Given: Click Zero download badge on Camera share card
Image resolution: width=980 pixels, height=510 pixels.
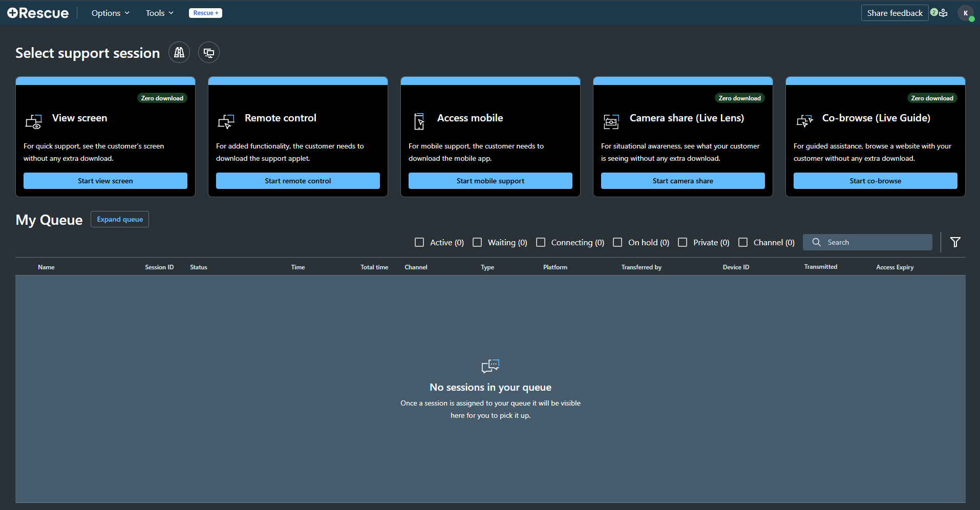Looking at the screenshot, I should (740, 98).
